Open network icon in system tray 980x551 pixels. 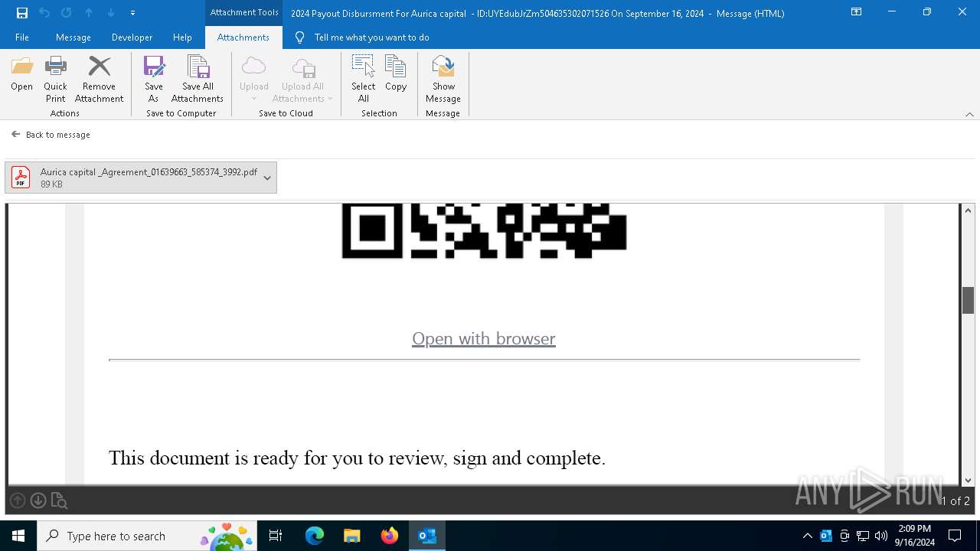(863, 536)
